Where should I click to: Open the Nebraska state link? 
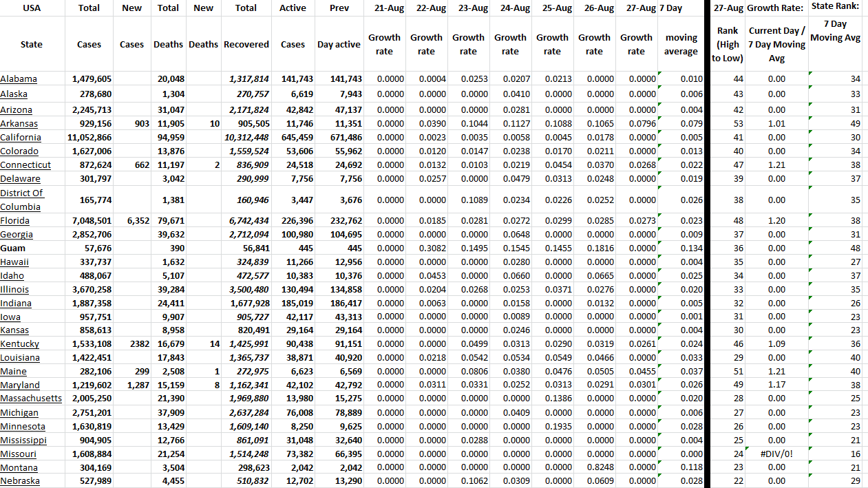(x=20, y=481)
